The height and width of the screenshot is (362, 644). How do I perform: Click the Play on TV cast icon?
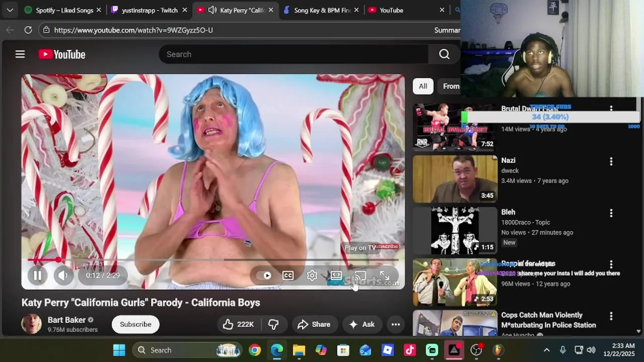pyautogui.click(x=360, y=276)
